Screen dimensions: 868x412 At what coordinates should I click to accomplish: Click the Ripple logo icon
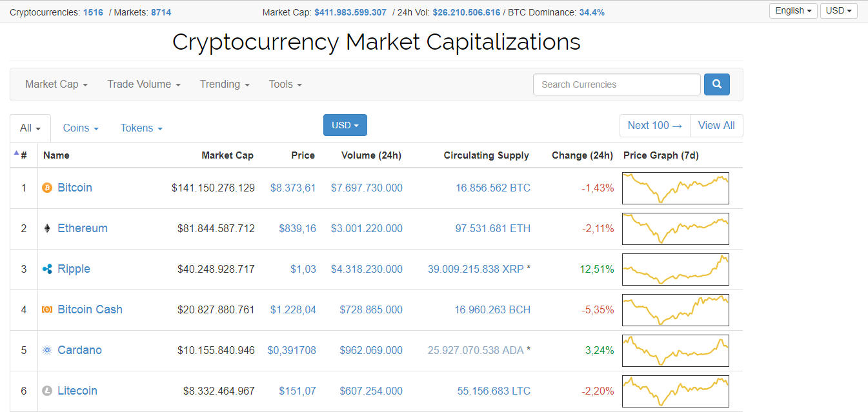pos(46,269)
